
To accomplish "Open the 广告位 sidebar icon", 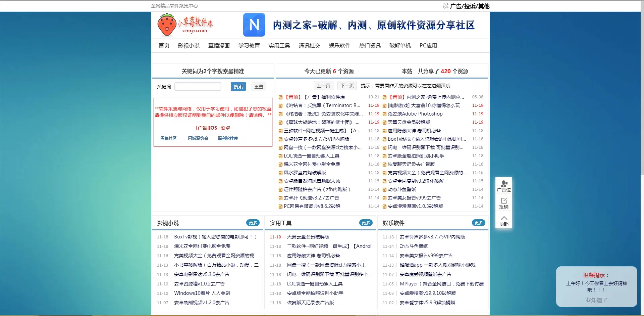I will coord(503,186).
